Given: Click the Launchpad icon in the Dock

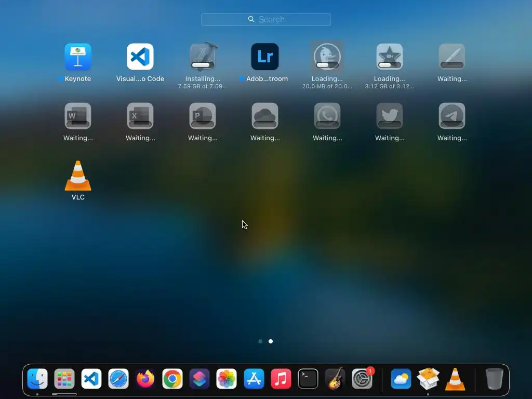Looking at the screenshot, I should pos(64,379).
